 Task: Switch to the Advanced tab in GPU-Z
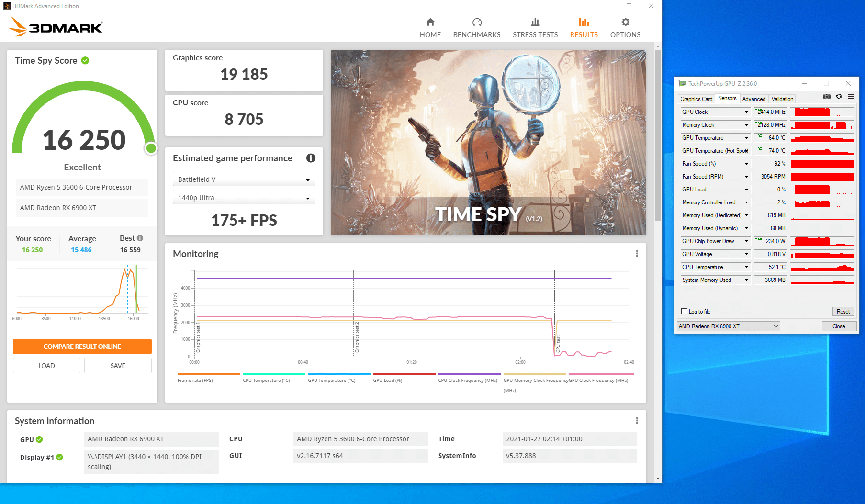(754, 99)
